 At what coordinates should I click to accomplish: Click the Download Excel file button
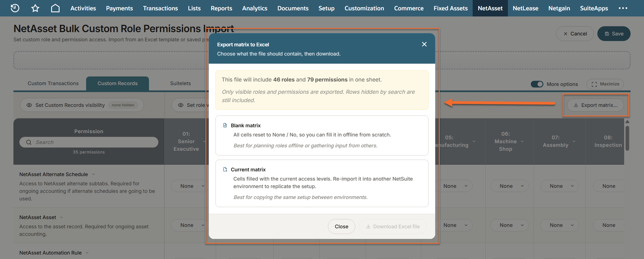(x=393, y=227)
